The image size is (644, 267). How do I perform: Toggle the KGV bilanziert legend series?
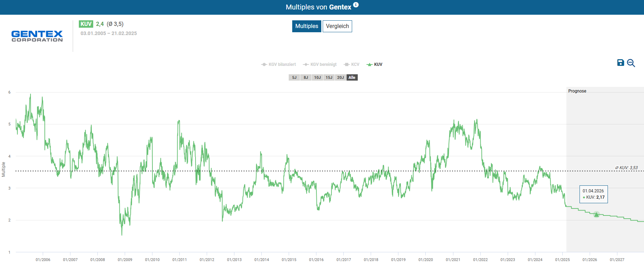point(279,64)
